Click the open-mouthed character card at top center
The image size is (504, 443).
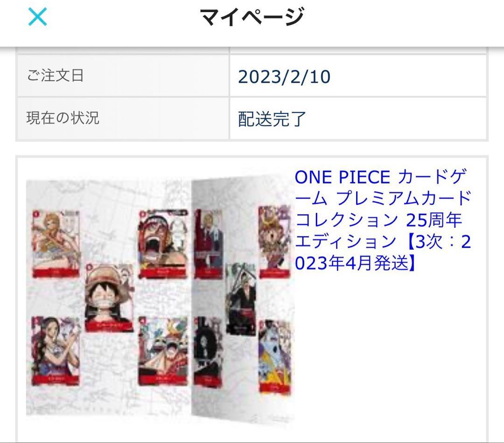pyautogui.click(x=163, y=244)
